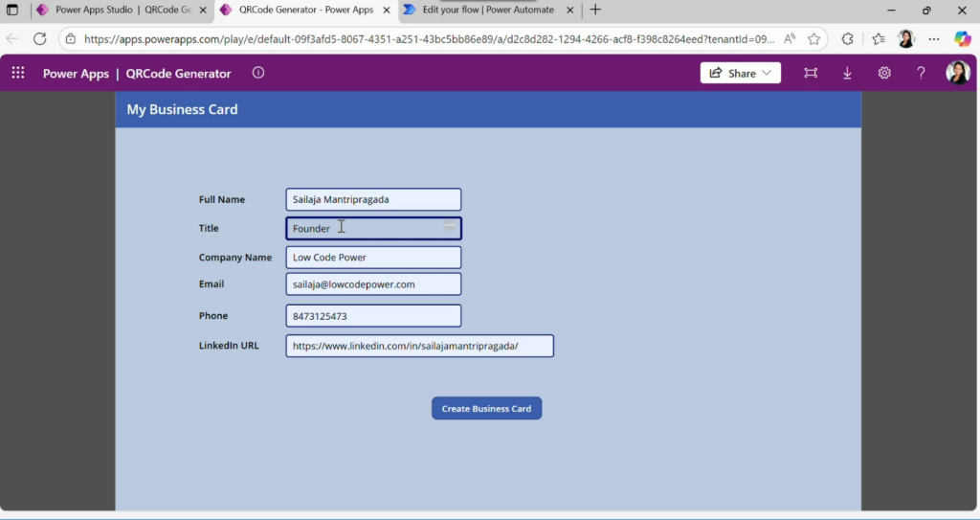Click the browser back arrow

click(x=12, y=39)
